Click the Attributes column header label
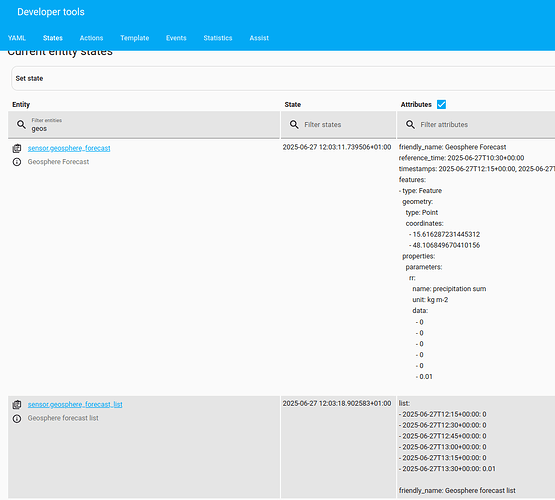Viewport: 555px width, 500px height. [416, 104]
